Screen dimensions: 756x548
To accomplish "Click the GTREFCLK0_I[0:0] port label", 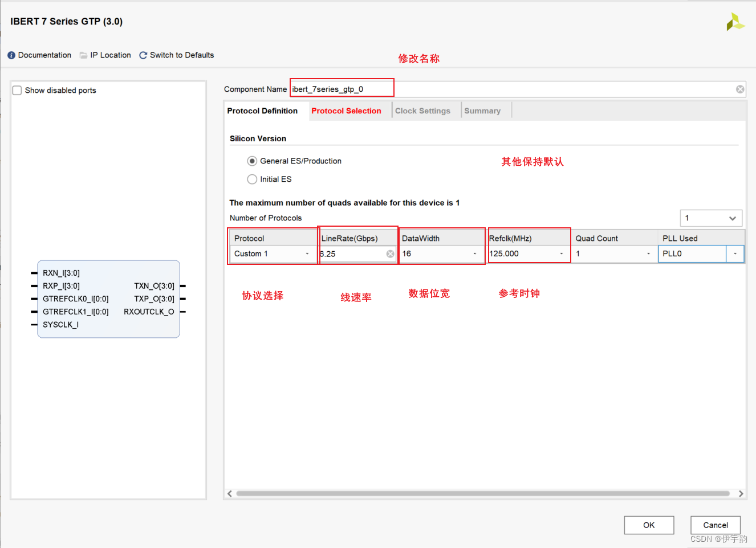I will tap(75, 299).
